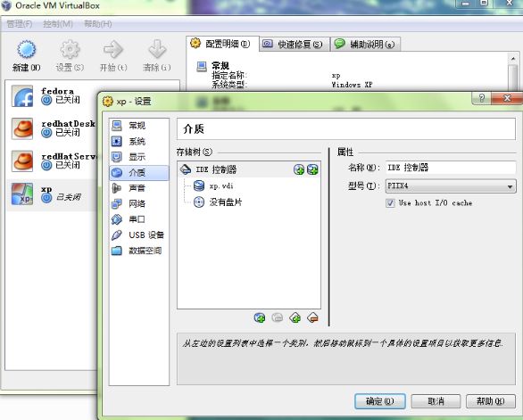
Task: Select 没有盘片 empty drive in storage tree
Action: click(218, 202)
